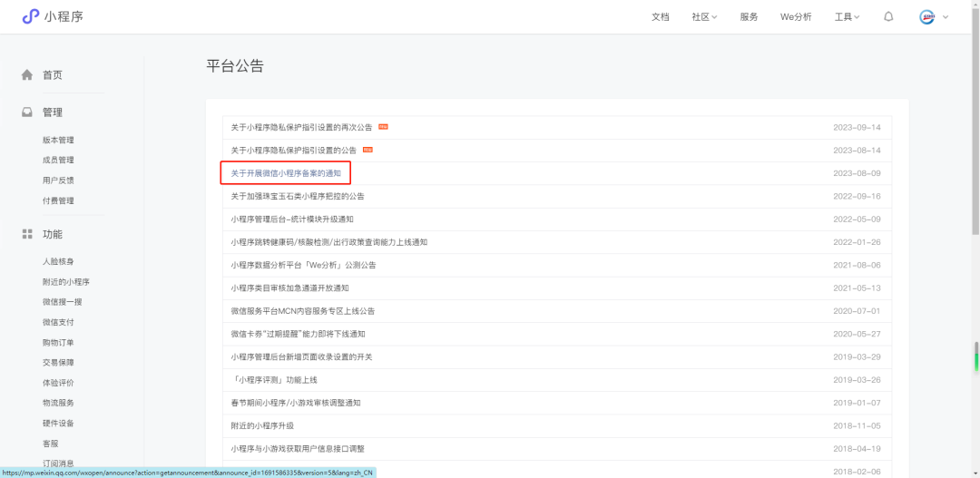The width and height of the screenshot is (980, 478).
Task: Open 人脸核身 in sidebar
Action: coord(58,261)
